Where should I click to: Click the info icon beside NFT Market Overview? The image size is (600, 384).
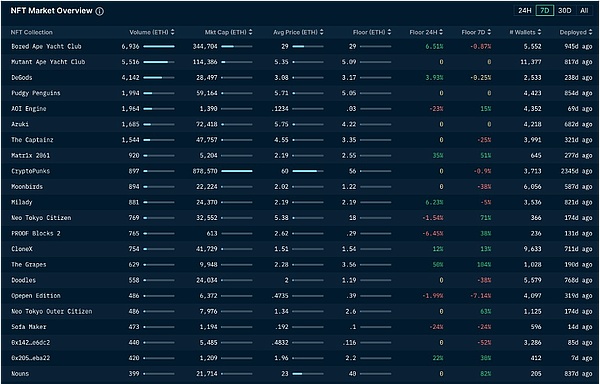coord(99,11)
